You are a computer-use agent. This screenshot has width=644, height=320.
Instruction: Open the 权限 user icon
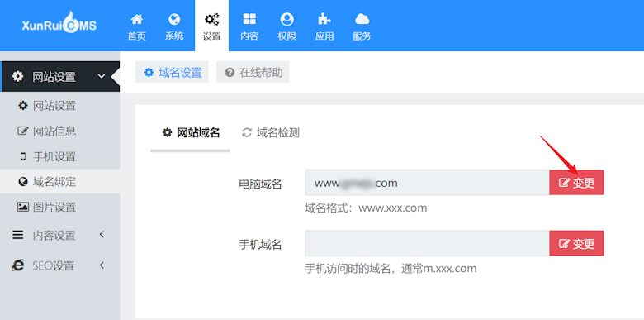[286, 19]
